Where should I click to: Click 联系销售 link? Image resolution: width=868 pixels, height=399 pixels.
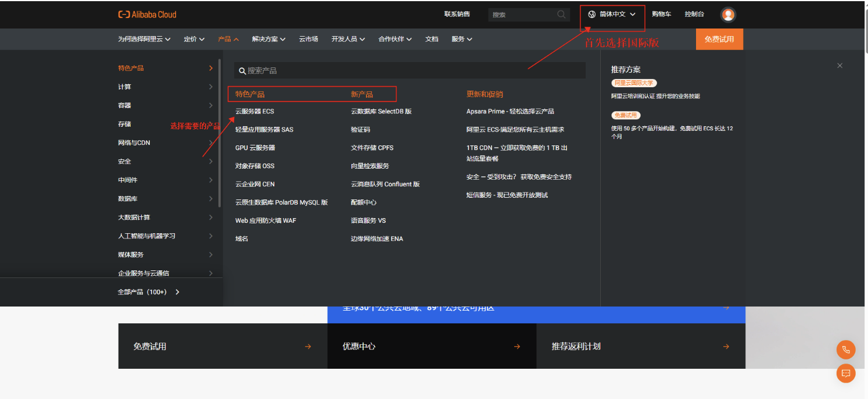coord(457,14)
